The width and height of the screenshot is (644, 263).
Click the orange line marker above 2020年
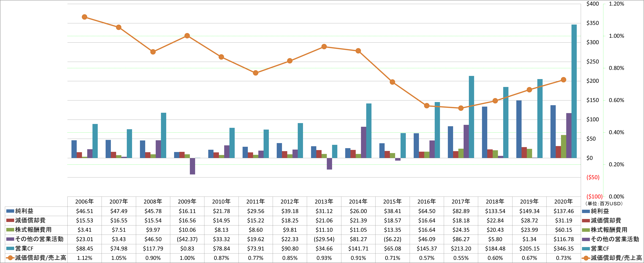pos(563,80)
